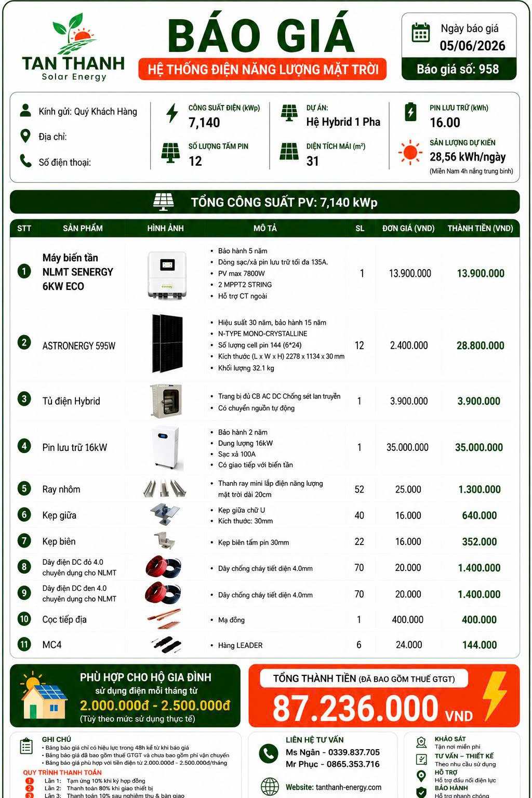Click the Kẹp biên total 352.000
The width and height of the screenshot is (532, 798).
coord(480,542)
